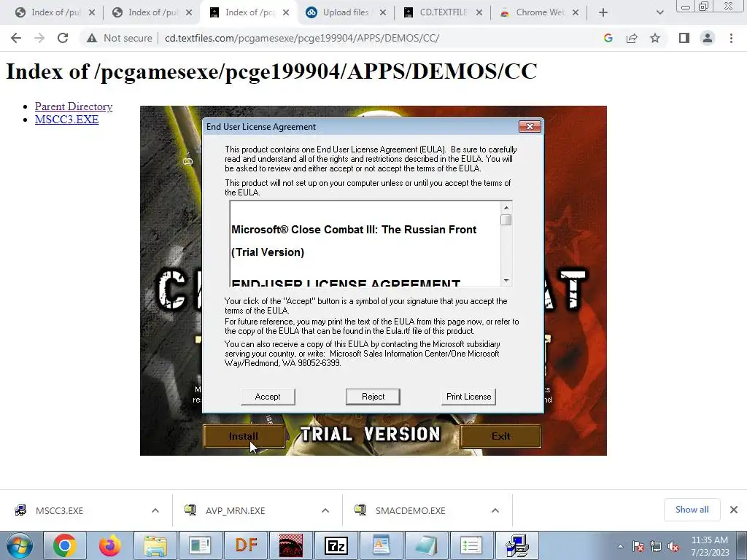
Task: Close the downloads bar
Action: (734, 510)
